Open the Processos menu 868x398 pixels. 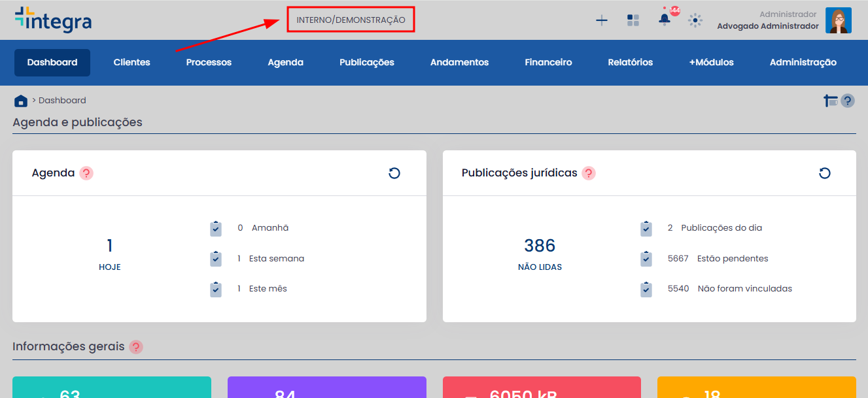pos(209,63)
